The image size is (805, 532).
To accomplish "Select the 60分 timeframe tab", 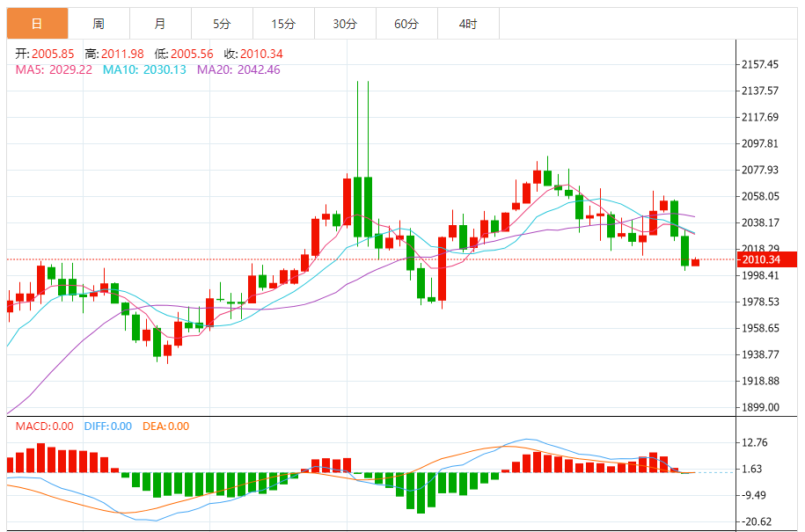I will 406,24.
